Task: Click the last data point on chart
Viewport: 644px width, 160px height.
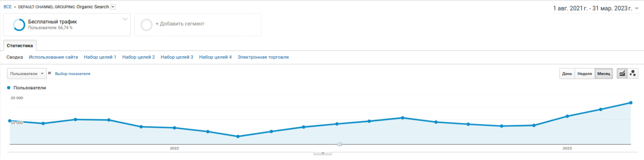Action: click(630, 103)
